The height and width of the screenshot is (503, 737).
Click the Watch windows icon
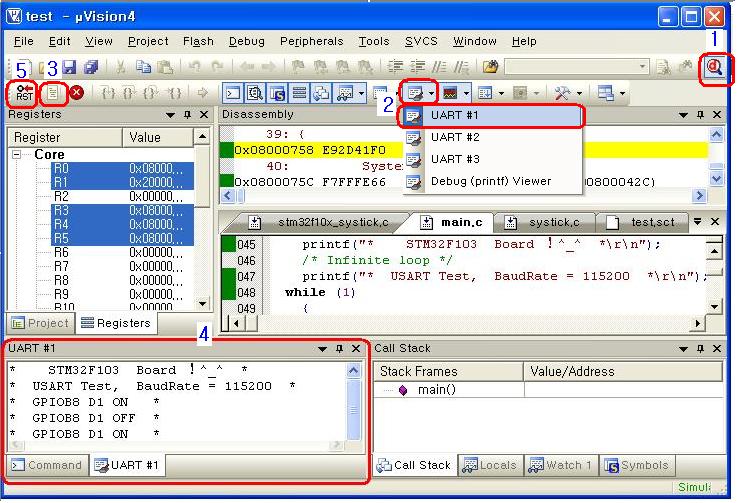pyautogui.click(x=345, y=93)
